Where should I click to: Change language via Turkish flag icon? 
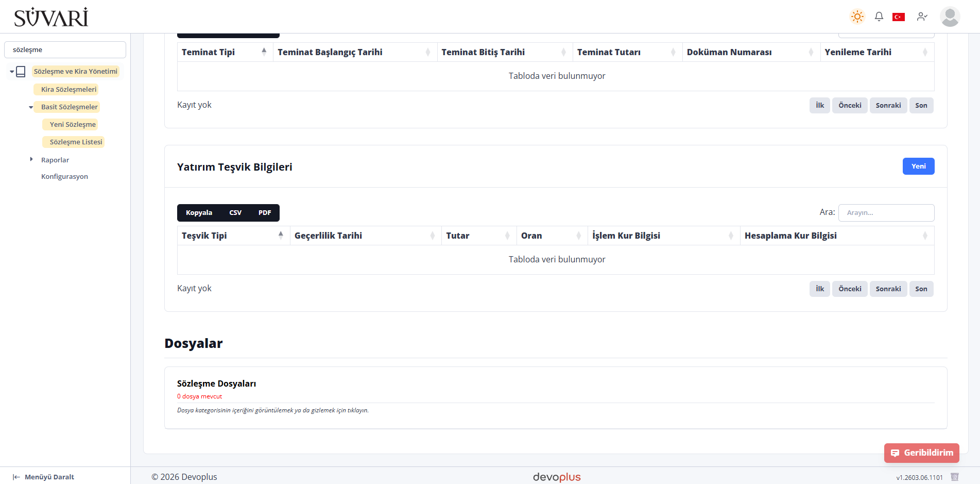899,17
